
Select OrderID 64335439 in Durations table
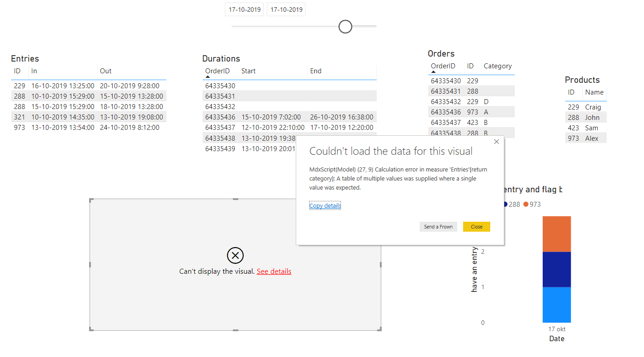pyautogui.click(x=220, y=148)
